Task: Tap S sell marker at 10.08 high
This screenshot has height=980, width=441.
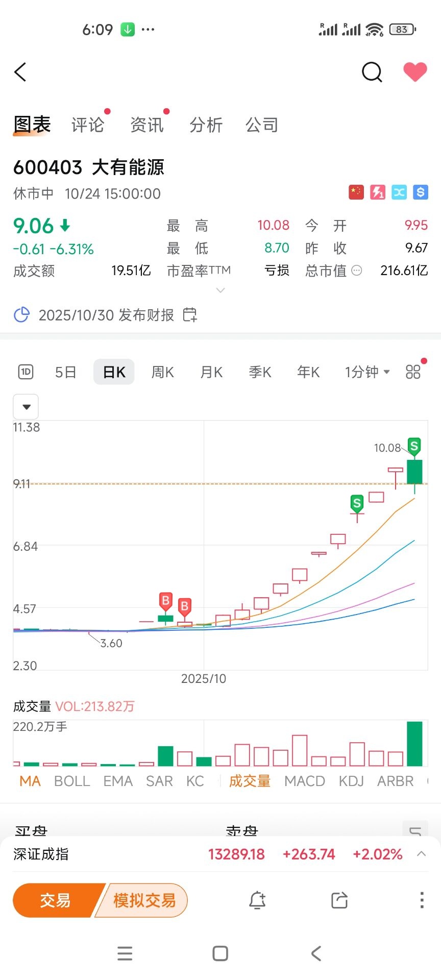Action: tap(414, 447)
